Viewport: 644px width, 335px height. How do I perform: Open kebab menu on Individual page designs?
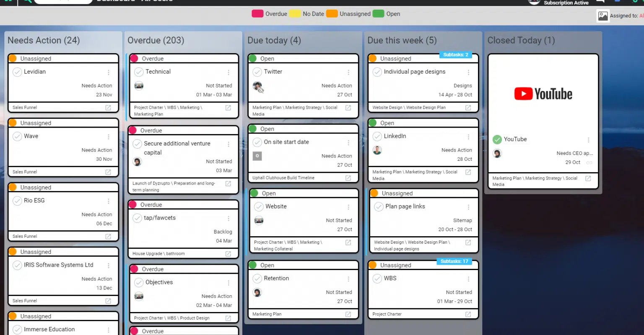pos(468,72)
